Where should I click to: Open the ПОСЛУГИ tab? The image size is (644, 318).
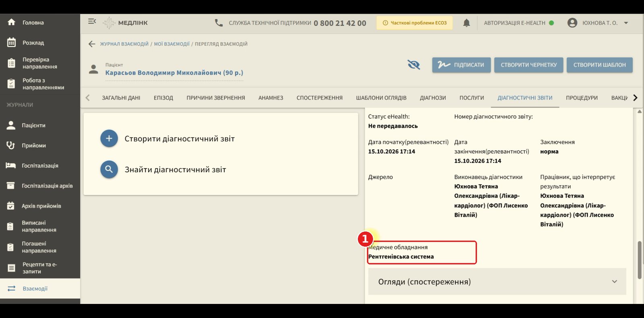click(x=472, y=98)
